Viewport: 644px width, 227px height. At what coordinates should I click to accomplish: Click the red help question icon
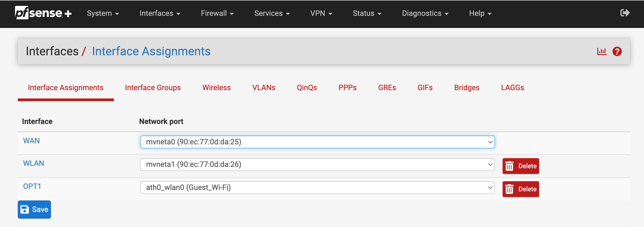pos(617,51)
